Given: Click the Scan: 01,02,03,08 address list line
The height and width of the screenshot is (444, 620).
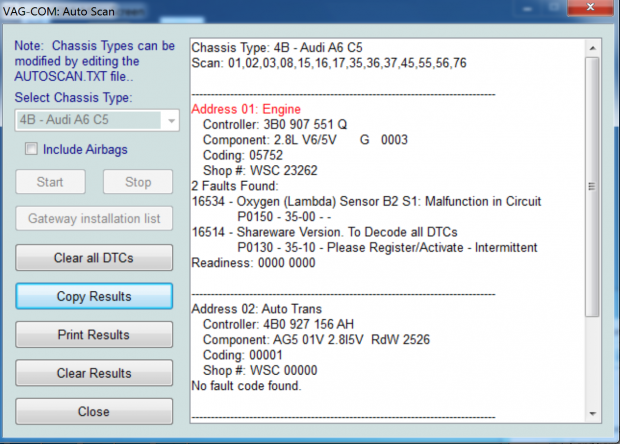Looking at the screenshot, I should (329, 63).
